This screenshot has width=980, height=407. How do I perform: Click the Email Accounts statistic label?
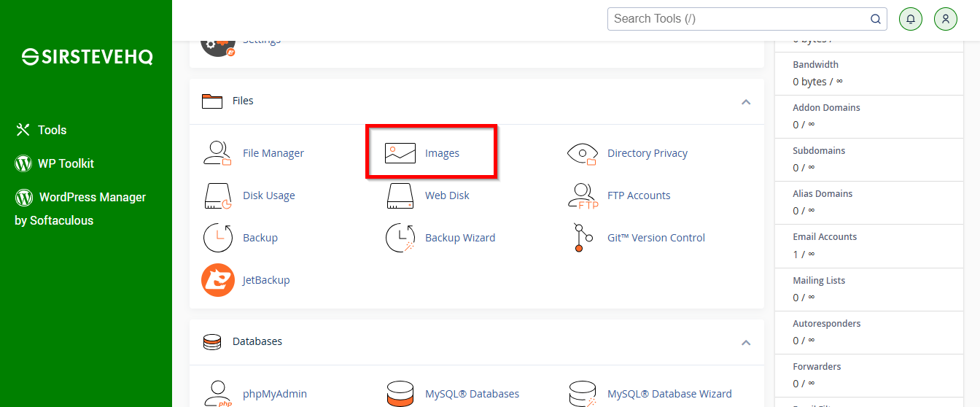825,236
